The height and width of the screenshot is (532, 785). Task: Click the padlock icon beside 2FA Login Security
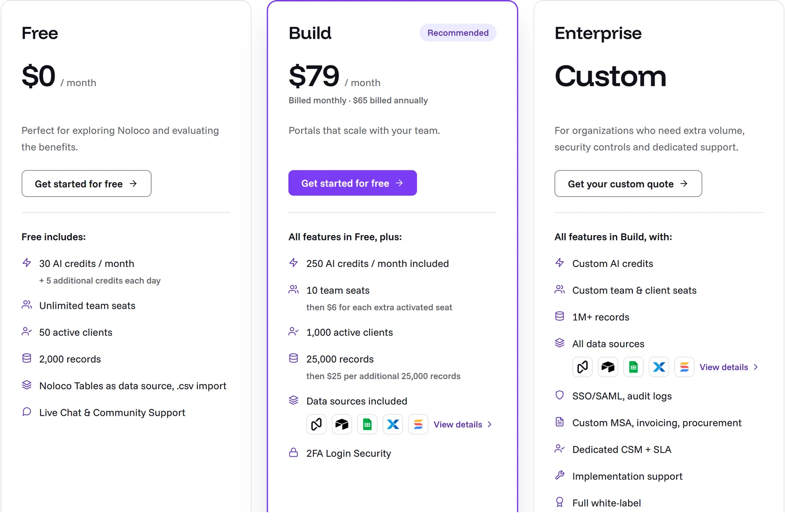[293, 452]
